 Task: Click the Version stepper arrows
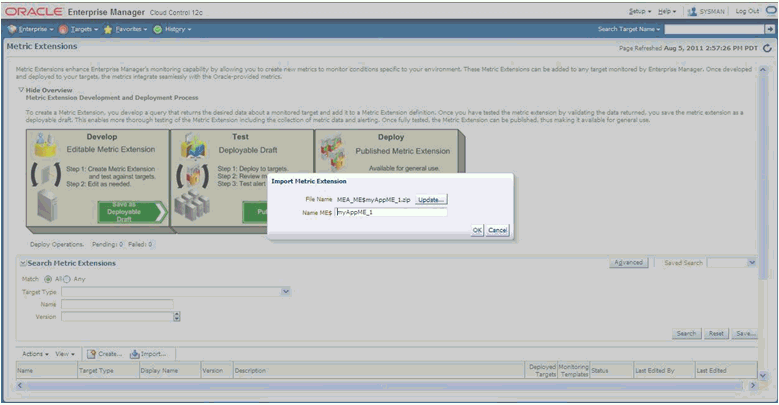177,317
